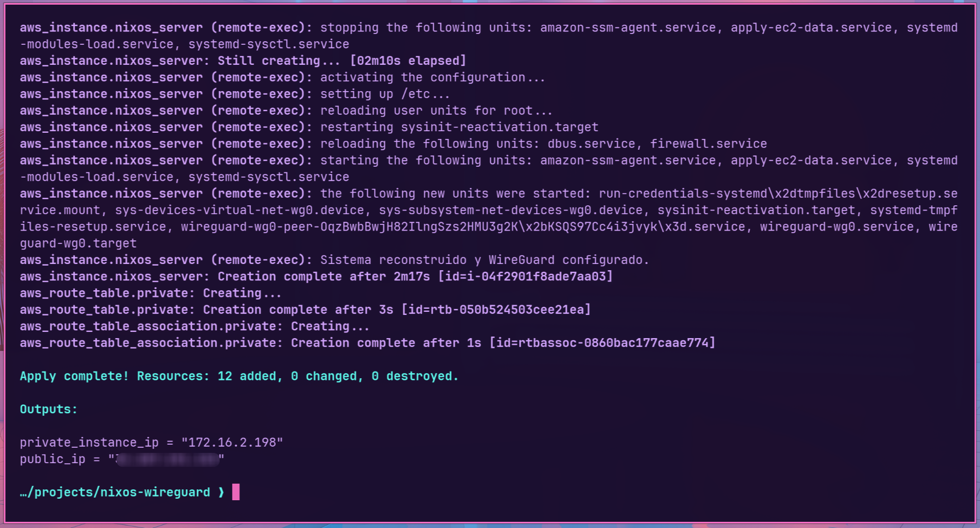Click the 'Still creating... [02m10s elapsed]' text
The width and height of the screenshot is (980, 528).
pos(342,61)
